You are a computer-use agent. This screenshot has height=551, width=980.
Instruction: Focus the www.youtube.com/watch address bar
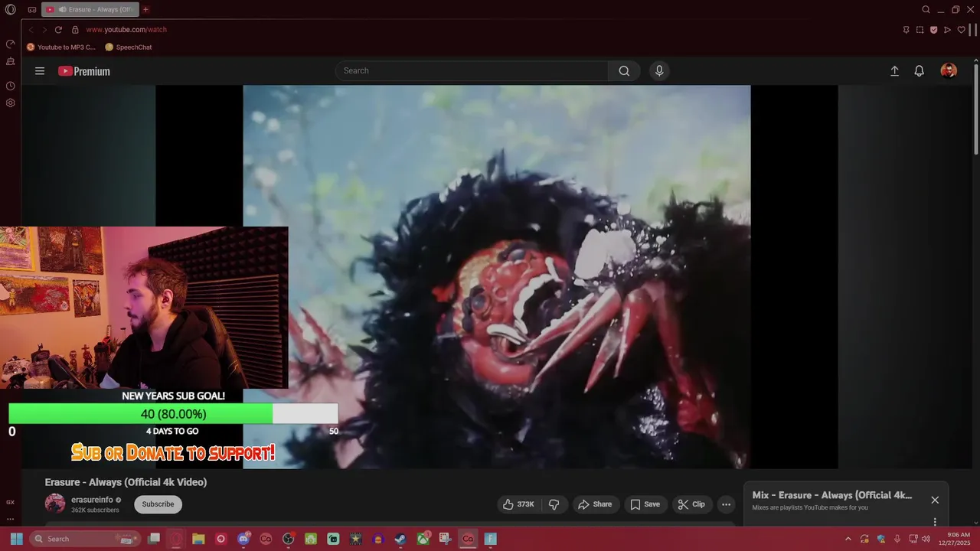point(126,30)
